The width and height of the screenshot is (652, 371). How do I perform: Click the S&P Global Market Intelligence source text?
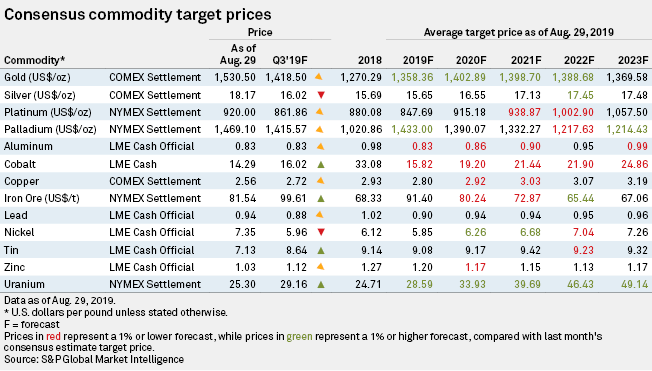[x=112, y=359]
